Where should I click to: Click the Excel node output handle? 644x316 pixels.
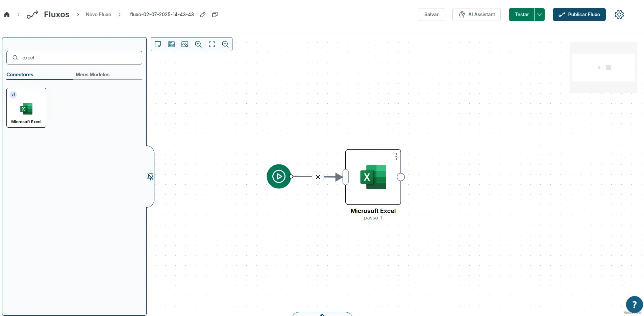tap(401, 177)
